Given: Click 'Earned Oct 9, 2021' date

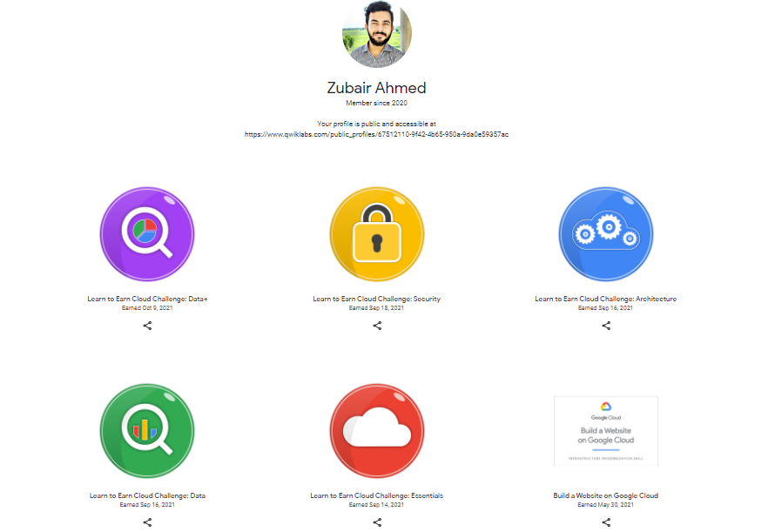Looking at the screenshot, I should [x=147, y=308].
